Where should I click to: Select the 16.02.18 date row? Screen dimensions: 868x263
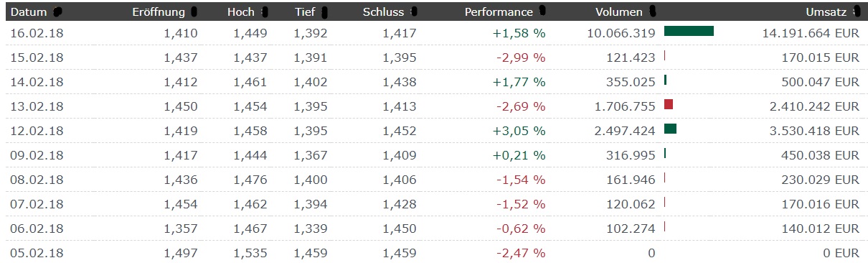pyautogui.click(x=434, y=32)
